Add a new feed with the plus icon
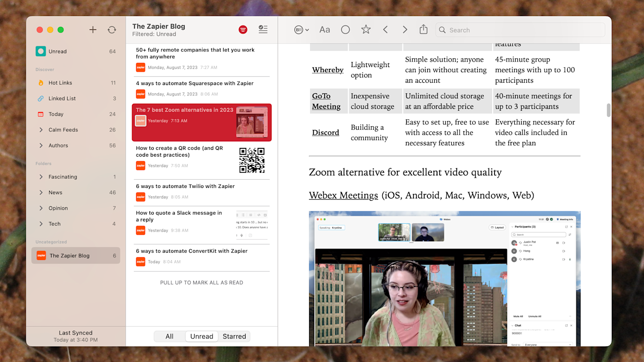 (x=93, y=30)
